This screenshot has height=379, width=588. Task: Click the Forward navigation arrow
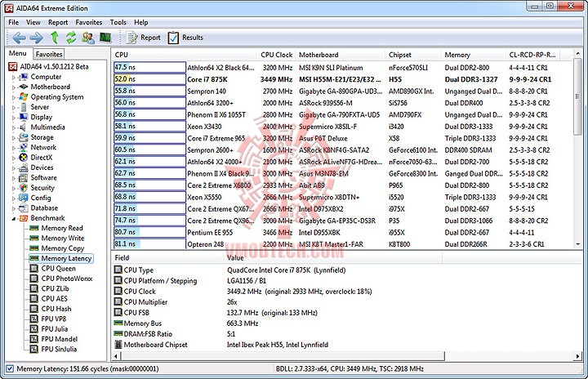[36, 38]
